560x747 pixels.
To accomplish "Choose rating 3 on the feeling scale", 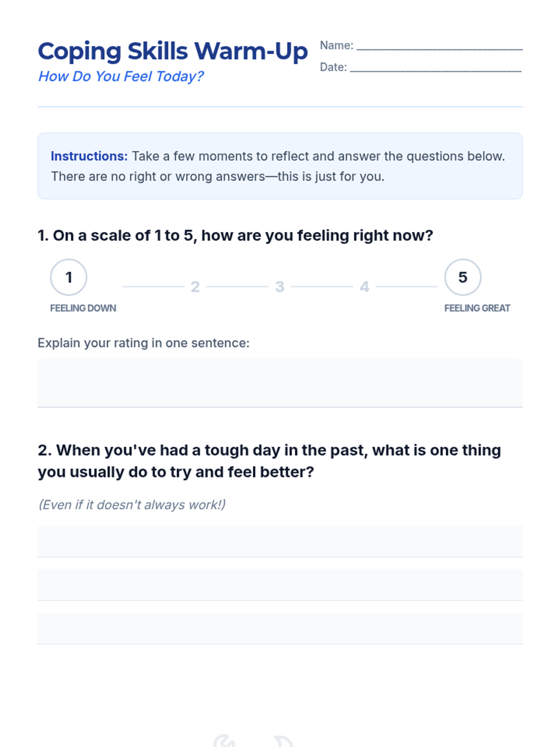I will pos(280,287).
